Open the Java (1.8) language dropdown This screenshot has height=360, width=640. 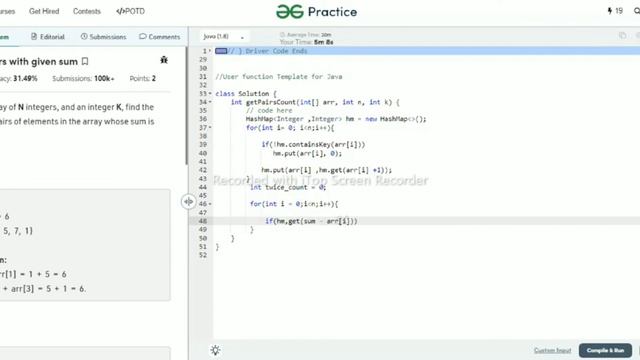click(223, 37)
